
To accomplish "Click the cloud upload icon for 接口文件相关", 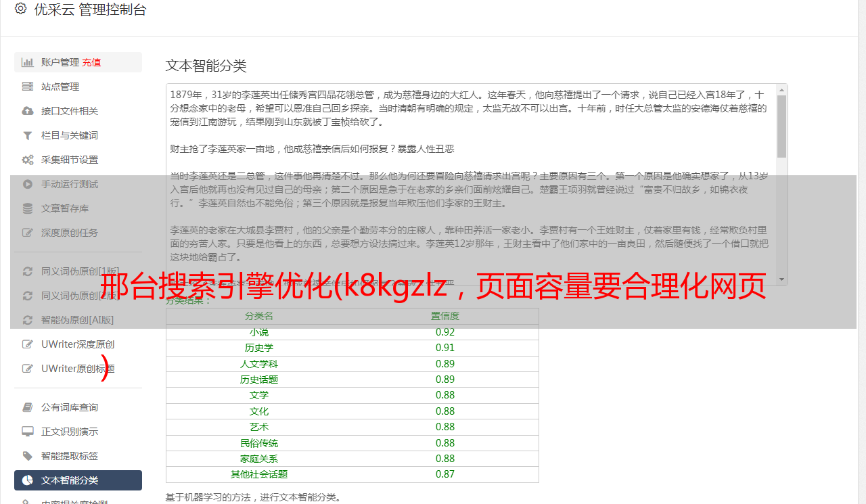I will point(28,111).
